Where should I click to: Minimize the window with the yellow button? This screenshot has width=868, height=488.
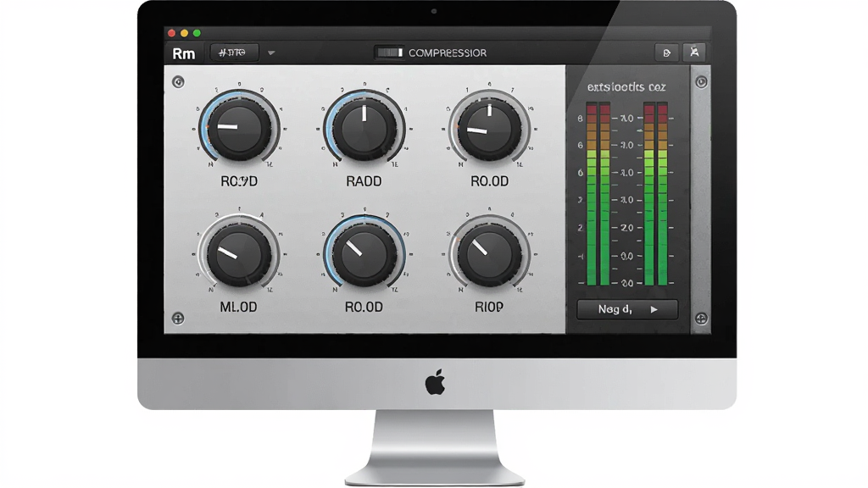point(184,33)
